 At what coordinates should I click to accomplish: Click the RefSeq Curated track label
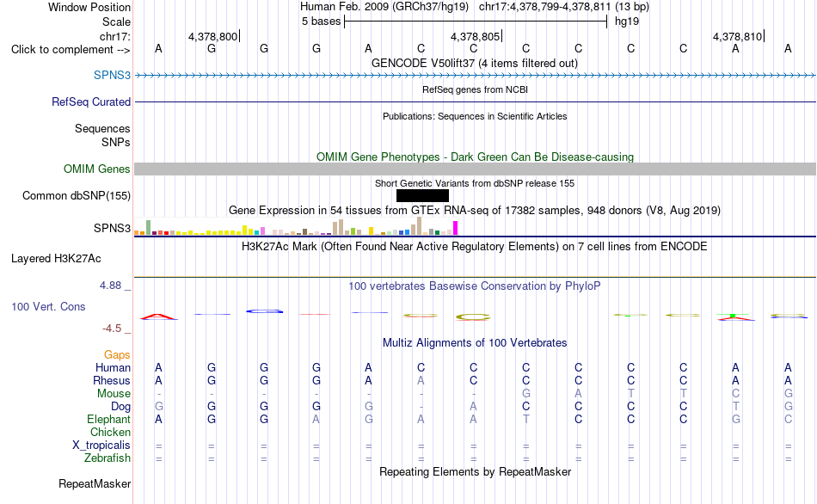pos(91,101)
